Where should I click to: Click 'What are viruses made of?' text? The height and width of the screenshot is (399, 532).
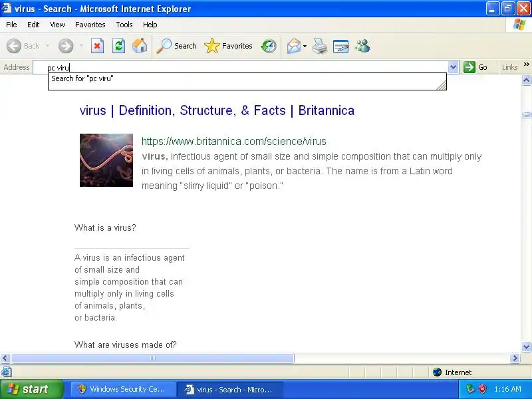click(x=126, y=344)
